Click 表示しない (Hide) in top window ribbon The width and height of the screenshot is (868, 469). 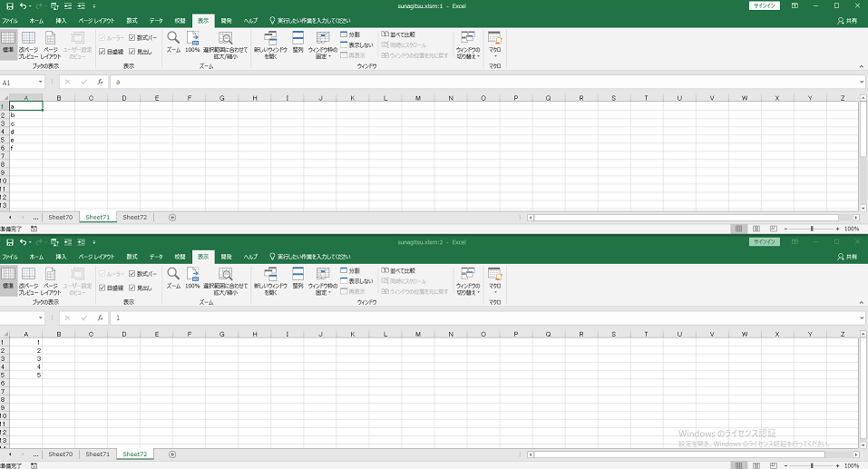[357, 44]
